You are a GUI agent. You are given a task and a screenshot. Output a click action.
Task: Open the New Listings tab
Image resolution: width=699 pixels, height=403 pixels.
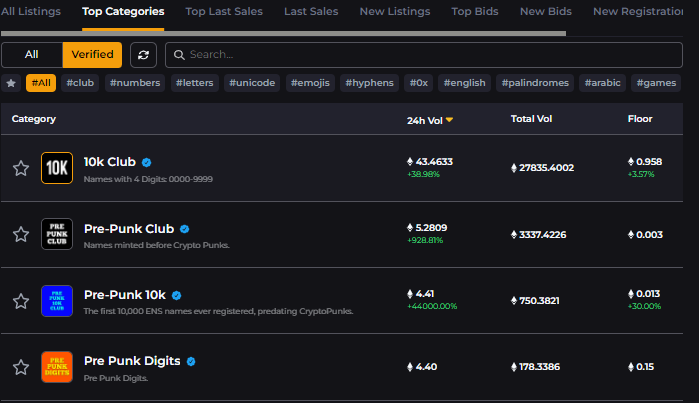[x=395, y=12]
